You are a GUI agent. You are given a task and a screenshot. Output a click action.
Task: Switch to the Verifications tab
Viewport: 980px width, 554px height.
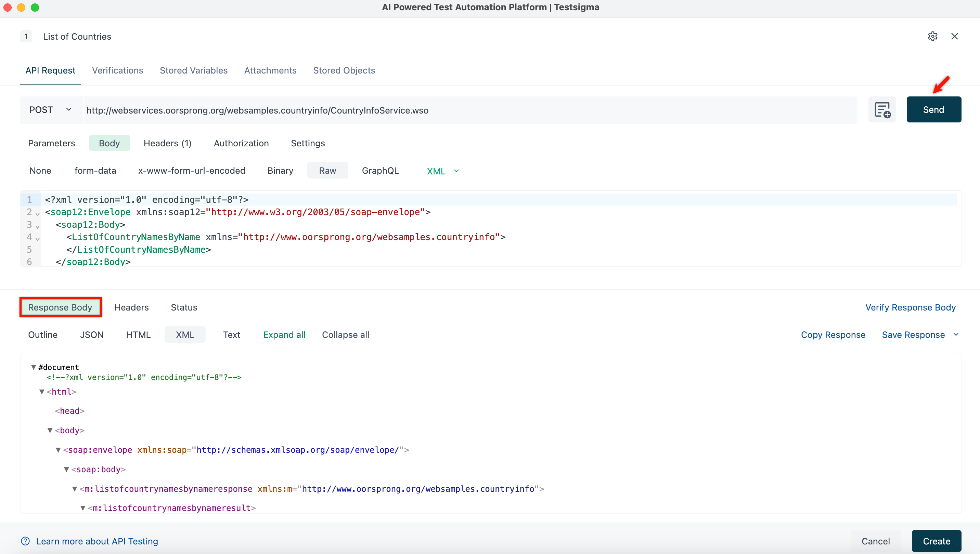coord(117,70)
